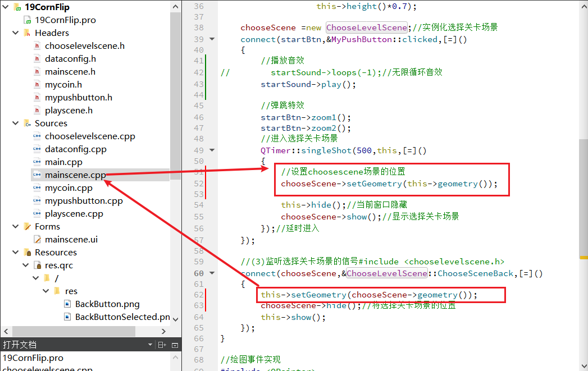Viewport: 588px width, 371px height.
Task: Collapse the res.qrc node
Action: (x=25, y=265)
